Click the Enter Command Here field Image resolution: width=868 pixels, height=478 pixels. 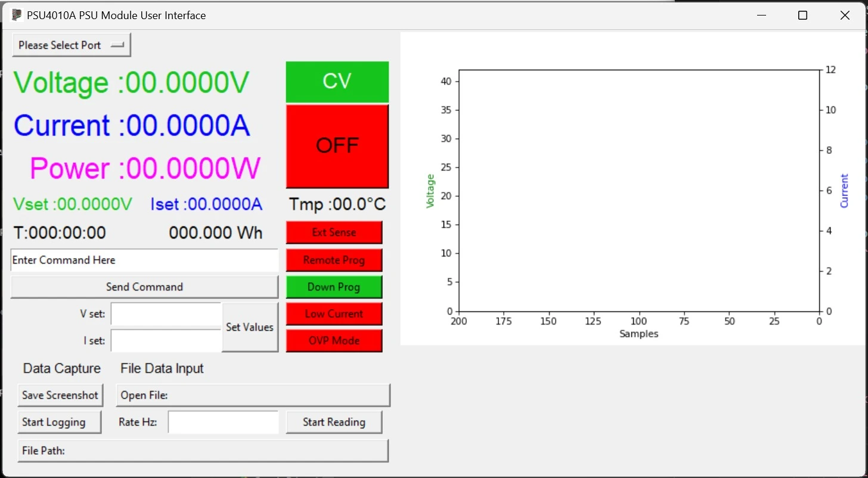pyautogui.click(x=144, y=260)
